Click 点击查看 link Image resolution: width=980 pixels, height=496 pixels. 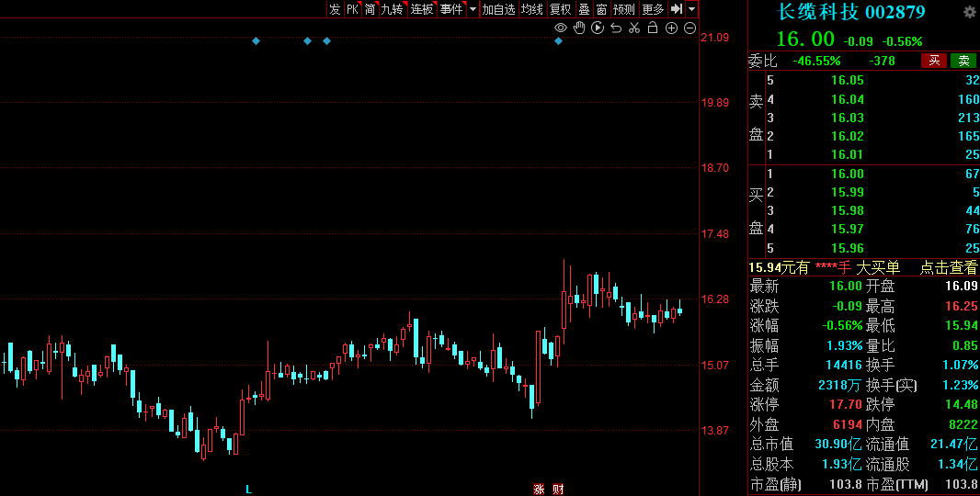(x=948, y=268)
